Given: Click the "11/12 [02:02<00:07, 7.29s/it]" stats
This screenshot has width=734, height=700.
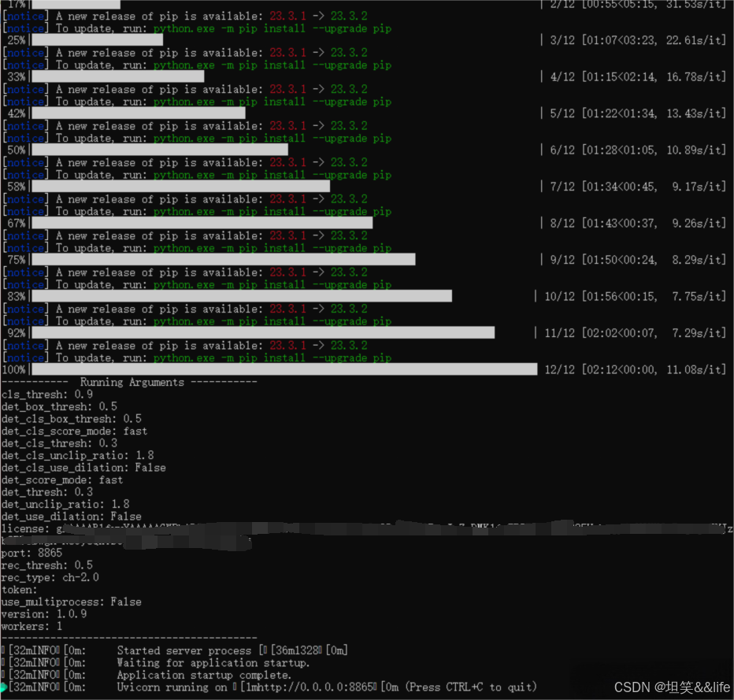Looking at the screenshot, I should (636, 333).
